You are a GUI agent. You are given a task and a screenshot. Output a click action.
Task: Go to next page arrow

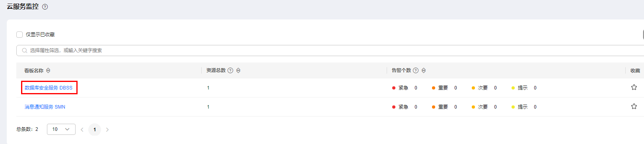(x=107, y=130)
